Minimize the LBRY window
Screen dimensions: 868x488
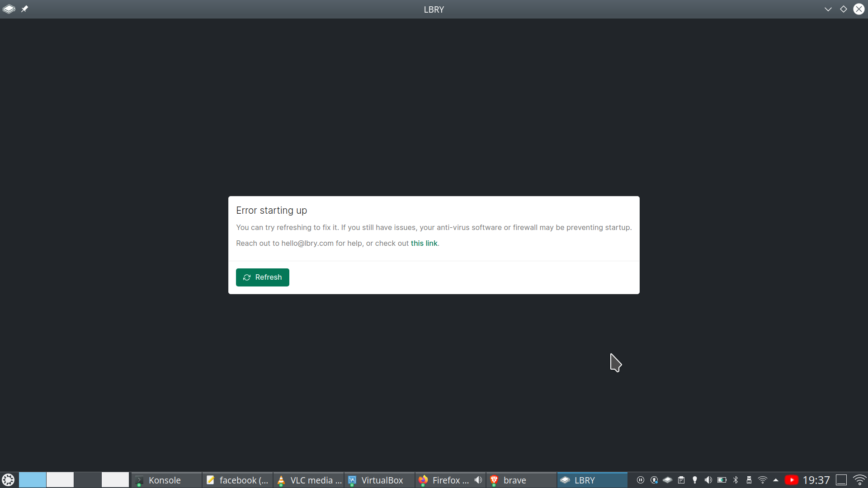(828, 9)
